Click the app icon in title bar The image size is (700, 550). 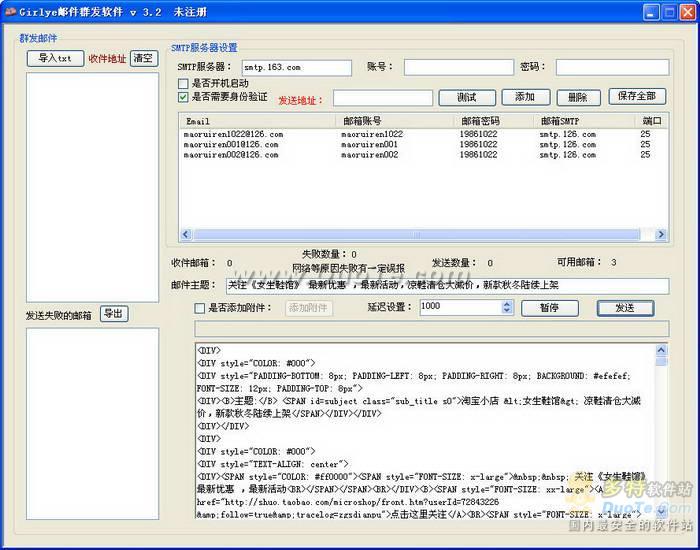[x=10, y=11]
